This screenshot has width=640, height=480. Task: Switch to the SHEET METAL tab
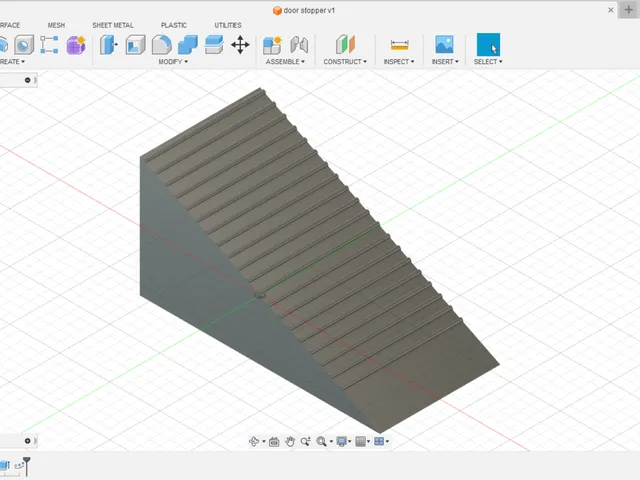click(113, 25)
